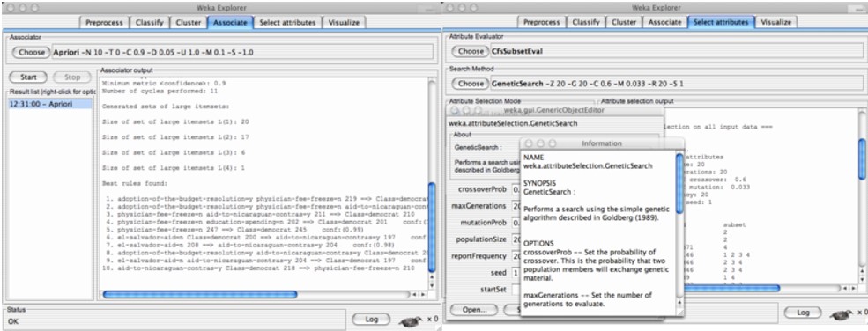
Task: Select the Associate tab in the left window
Action: click(x=230, y=23)
